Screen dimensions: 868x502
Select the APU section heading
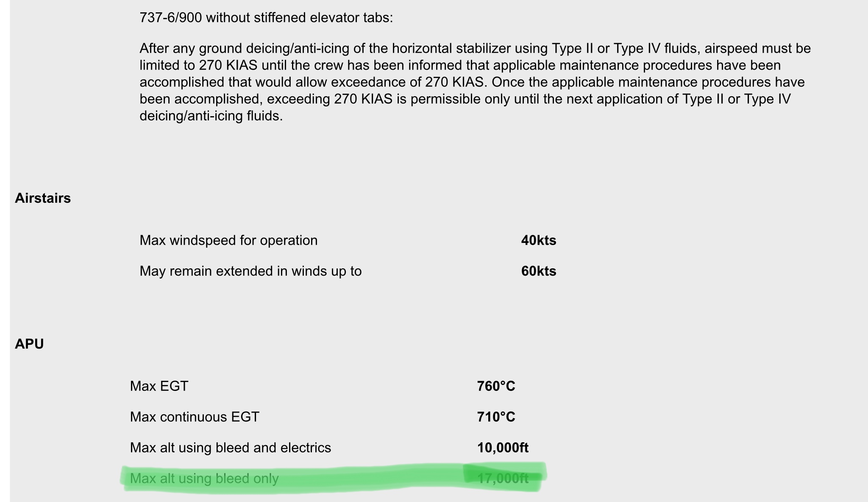tap(29, 344)
